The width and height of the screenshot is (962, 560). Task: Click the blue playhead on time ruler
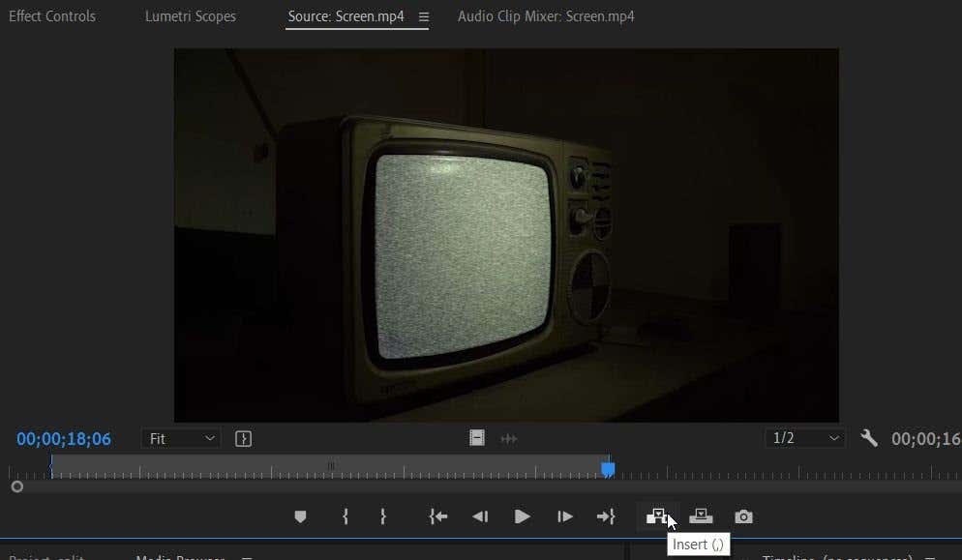[608, 469]
